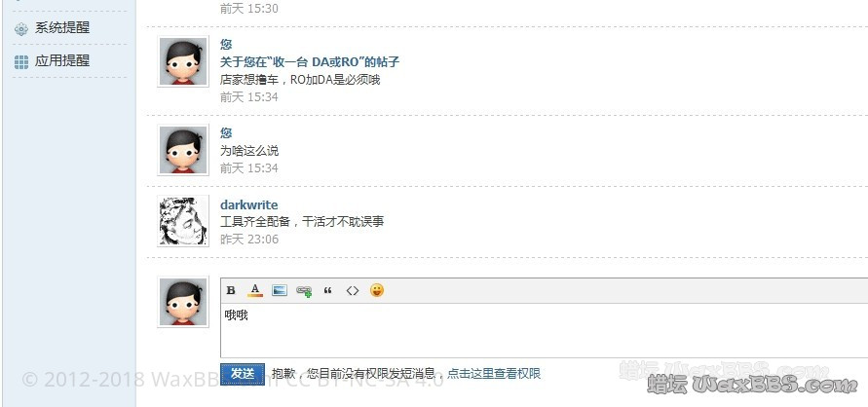
Task: Click inside the message text area with 哦哦
Action: tap(545, 331)
